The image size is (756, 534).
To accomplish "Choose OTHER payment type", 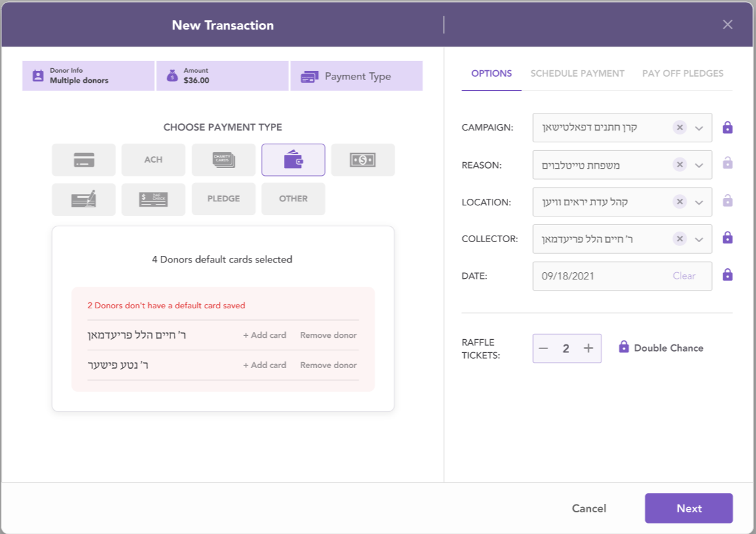I will point(293,199).
